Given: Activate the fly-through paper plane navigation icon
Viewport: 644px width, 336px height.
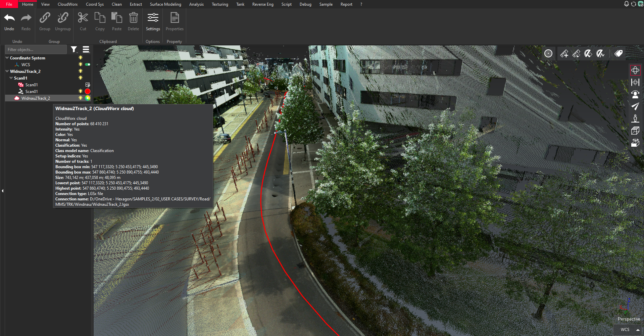Looking at the screenshot, I should pos(635,106).
